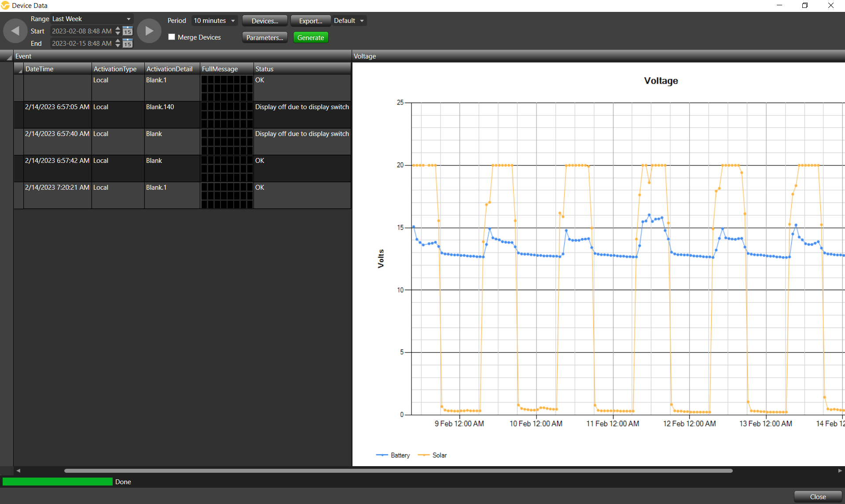845x504 pixels.
Task: Select the Event panel header
Action: [182, 56]
